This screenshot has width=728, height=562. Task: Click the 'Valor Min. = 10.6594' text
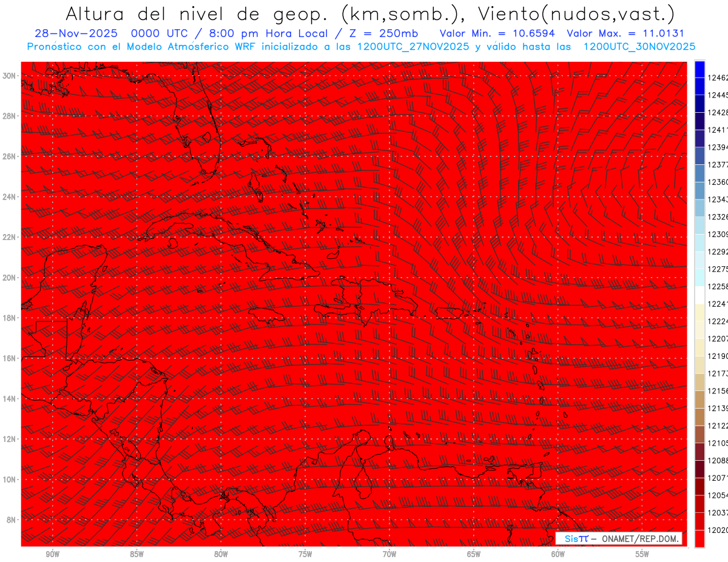point(497,33)
